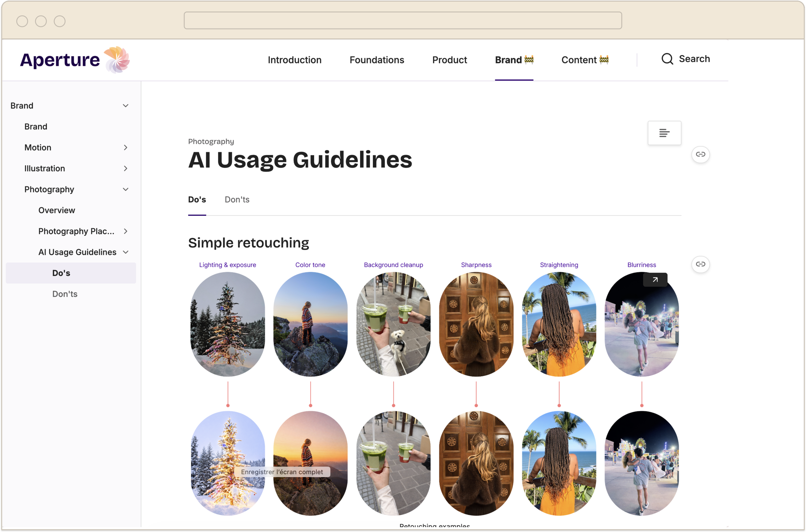Switch to the Don'ts tab
This screenshot has height=532, width=806.
(x=237, y=199)
